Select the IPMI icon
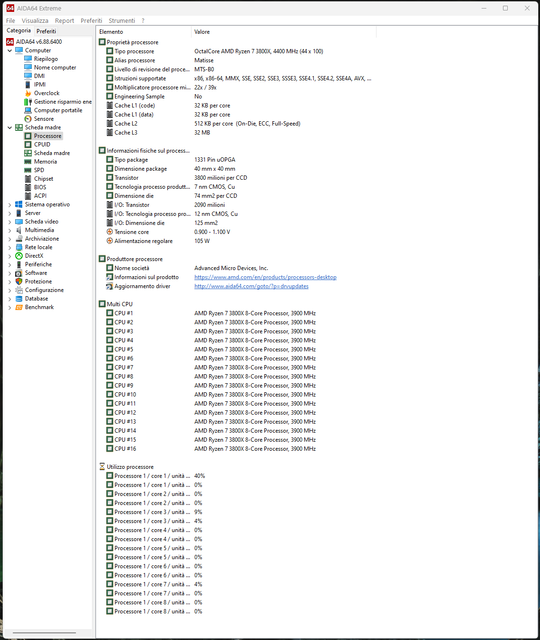 28,84
